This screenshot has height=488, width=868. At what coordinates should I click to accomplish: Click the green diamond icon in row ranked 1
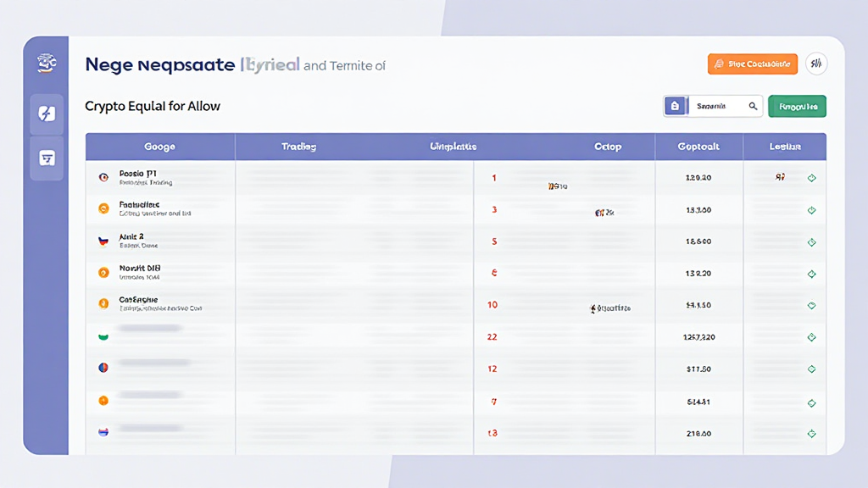tap(811, 178)
